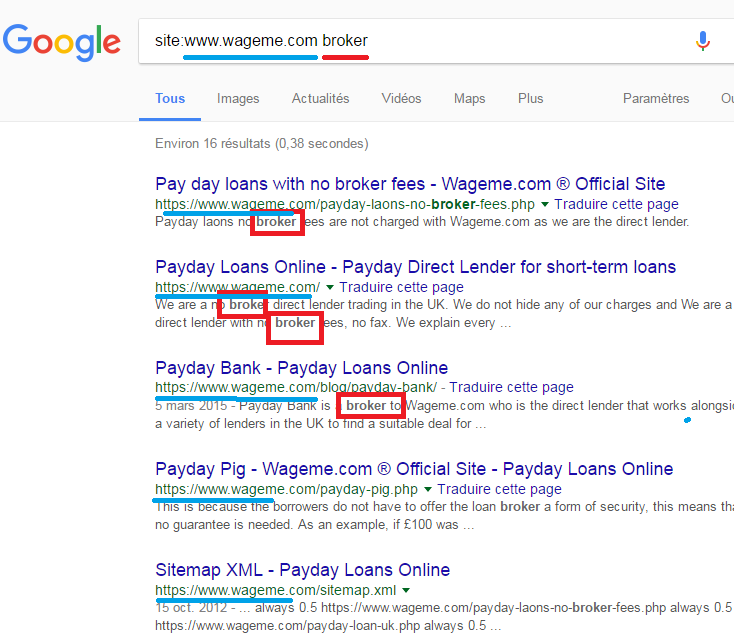Click the '15 oct. 2012' sitemap snippet
Screen dimensions: 734x634
point(444,617)
